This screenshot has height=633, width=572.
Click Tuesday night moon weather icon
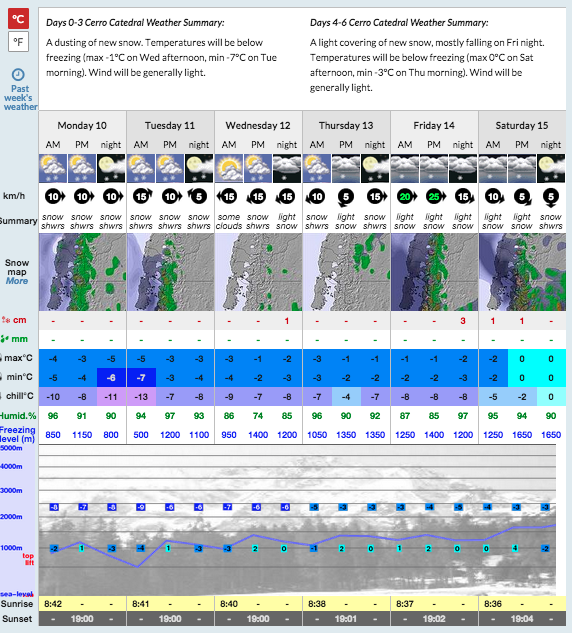(x=199, y=168)
